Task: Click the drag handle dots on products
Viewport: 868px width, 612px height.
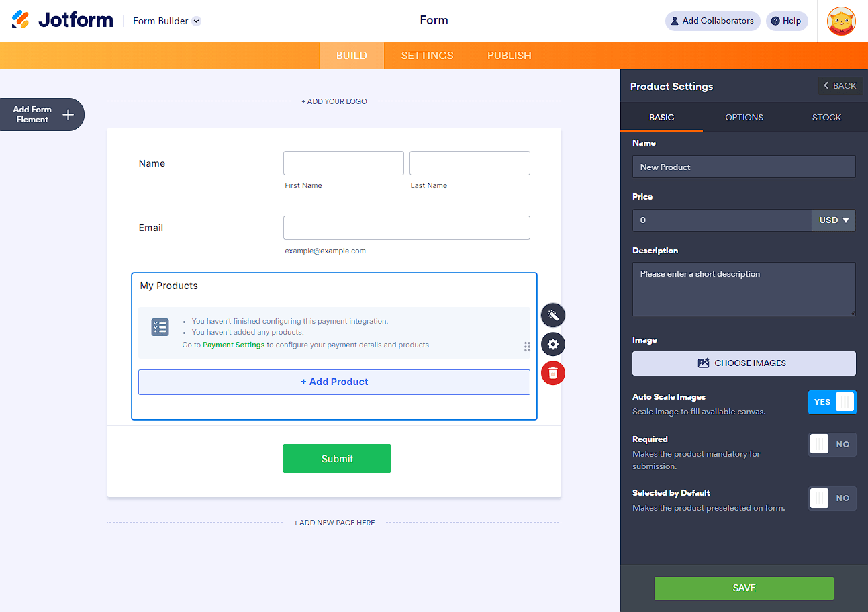Action: point(527,347)
